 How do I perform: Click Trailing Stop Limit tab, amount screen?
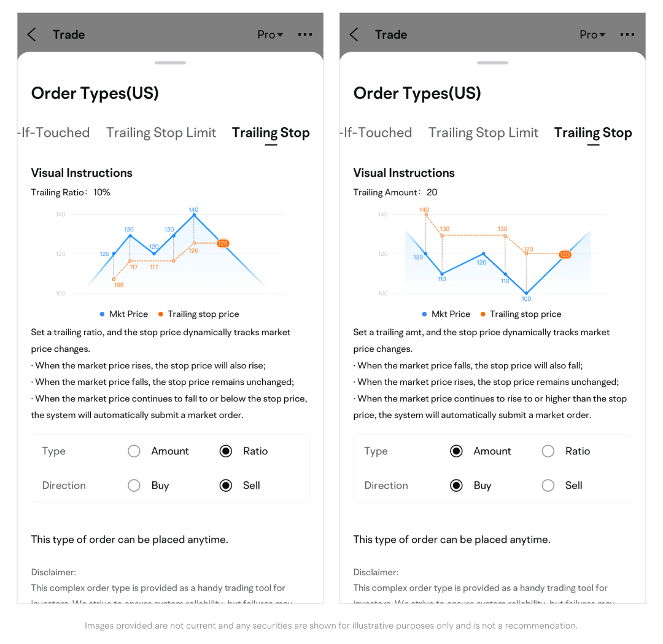483,133
